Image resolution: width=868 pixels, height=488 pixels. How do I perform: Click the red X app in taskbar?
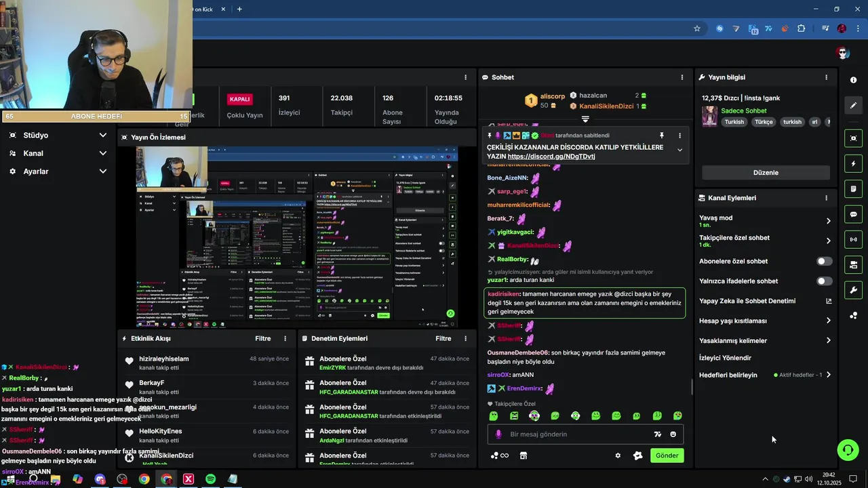pyautogui.click(x=189, y=479)
